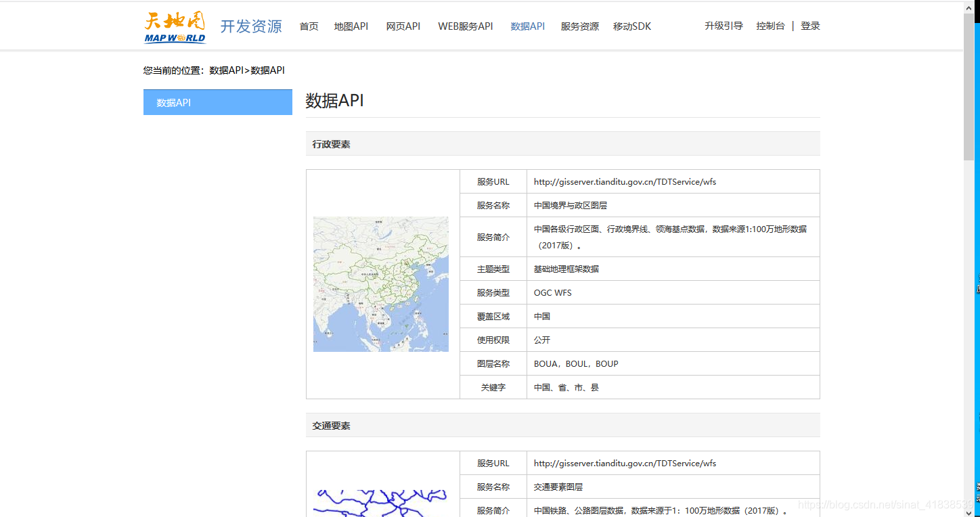
Task: Go to 网页API in the navigation
Action: tap(403, 26)
